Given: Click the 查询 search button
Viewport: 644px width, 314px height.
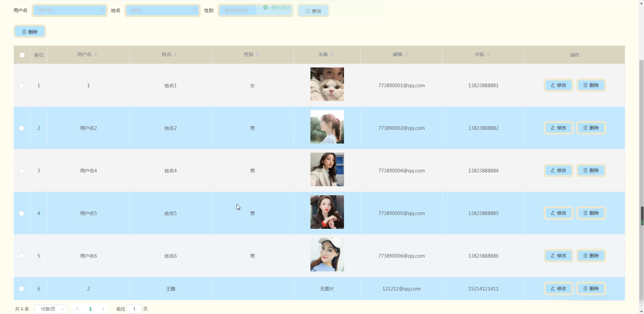Looking at the screenshot, I should [313, 11].
